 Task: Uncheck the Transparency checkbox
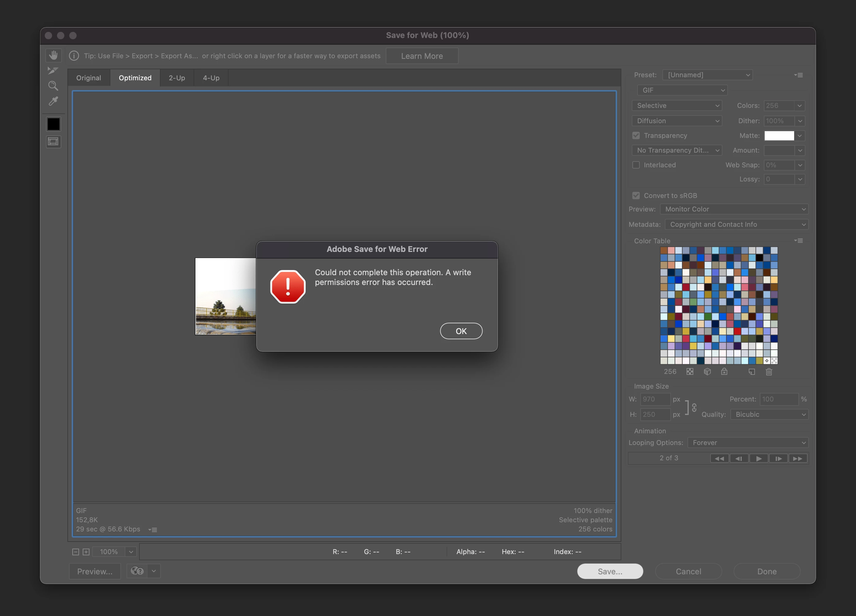(x=636, y=135)
